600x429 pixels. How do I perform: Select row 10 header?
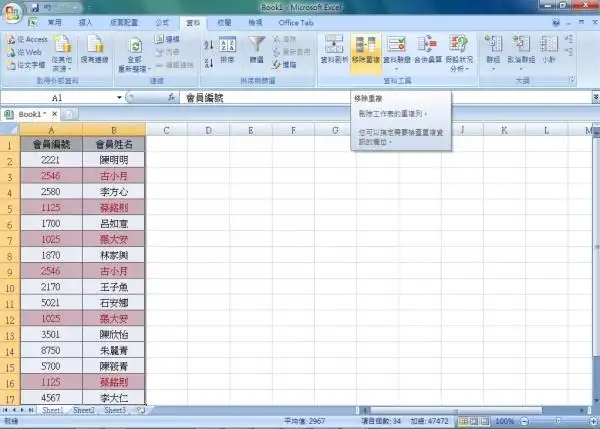(x=10, y=287)
